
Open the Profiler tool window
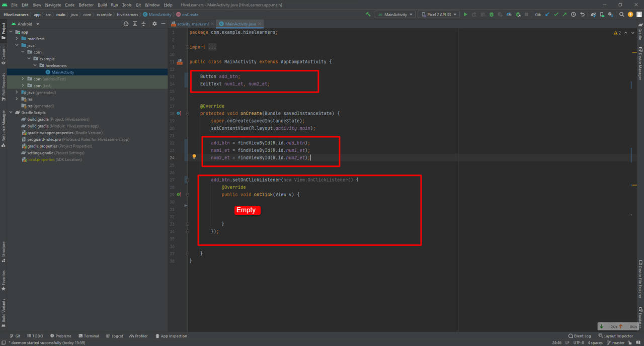(x=138, y=336)
